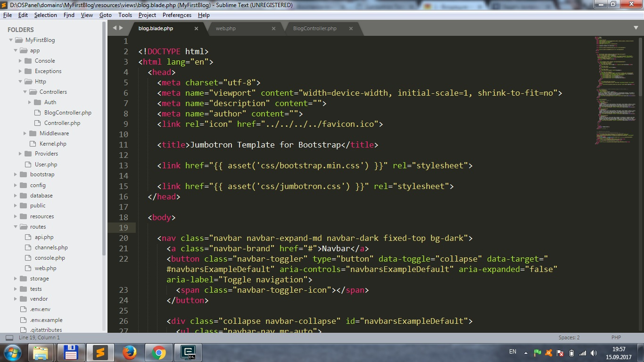Open the Selection menu
Image resolution: width=644 pixels, height=362 pixels.
[46, 15]
